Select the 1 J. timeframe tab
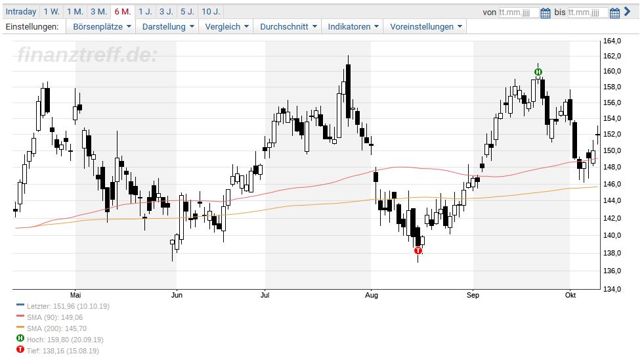 click(145, 12)
